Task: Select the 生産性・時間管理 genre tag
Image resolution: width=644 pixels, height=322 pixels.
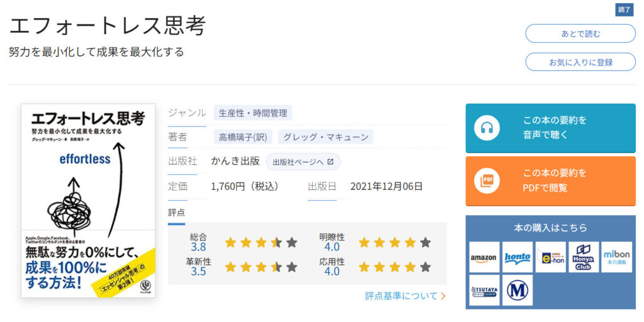Action: coord(253,113)
